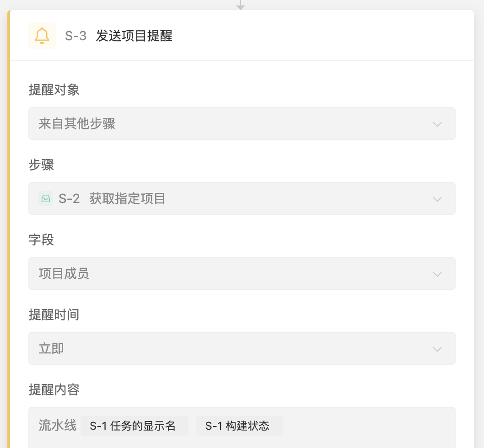Select the S-1 构建状态 variable tag
484x448 pixels.
click(239, 426)
